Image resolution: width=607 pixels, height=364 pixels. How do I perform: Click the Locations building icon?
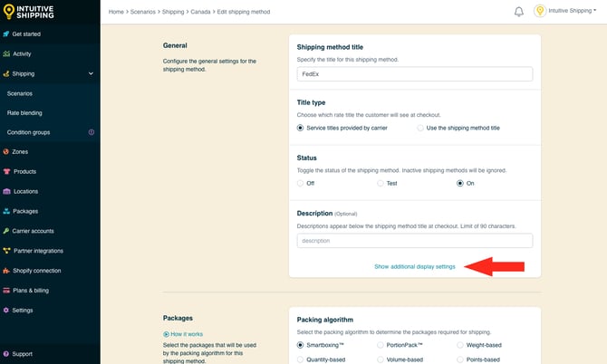(6, 191)
